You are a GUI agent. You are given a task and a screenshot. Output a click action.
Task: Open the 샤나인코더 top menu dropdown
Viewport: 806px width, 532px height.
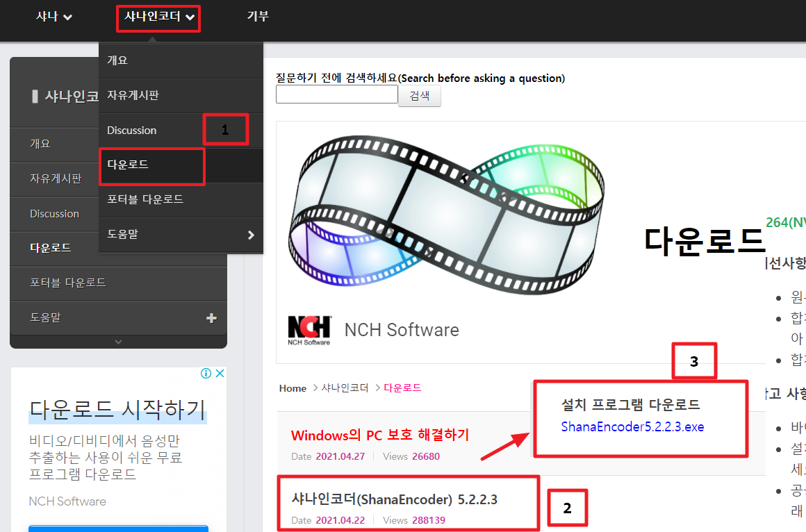(x=158, y=17)
